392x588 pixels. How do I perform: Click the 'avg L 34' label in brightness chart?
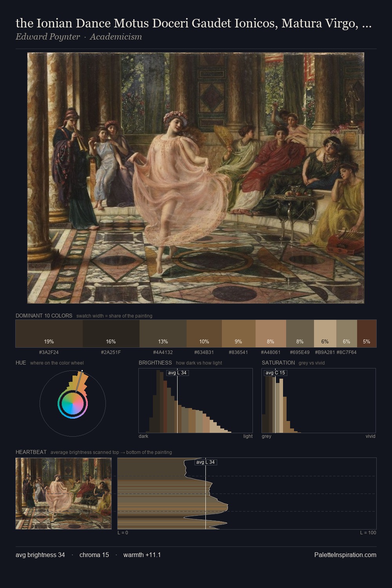pyautogui.click(x=178, y=373)
